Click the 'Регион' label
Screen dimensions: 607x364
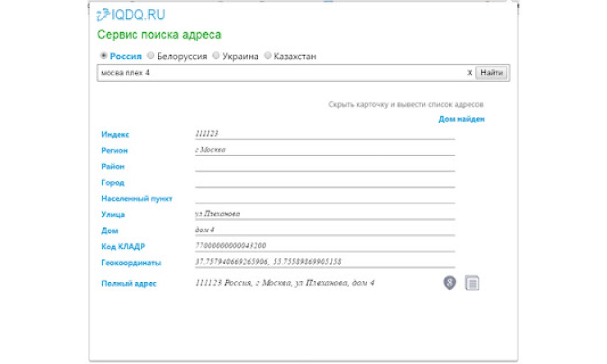[114, 150]
